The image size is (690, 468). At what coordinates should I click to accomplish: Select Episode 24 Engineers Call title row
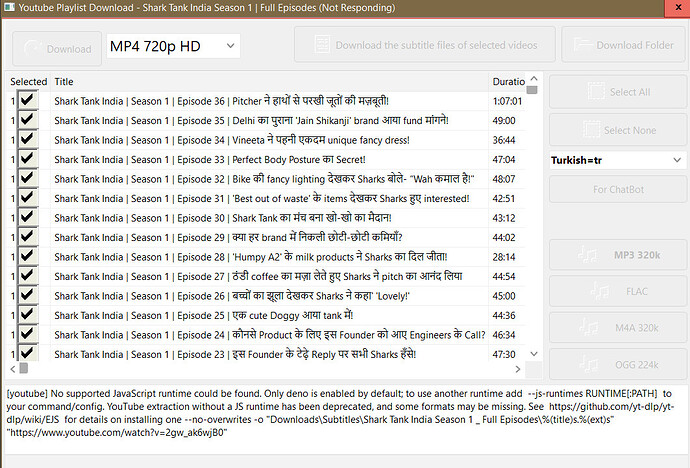click(x=270, y=335)
